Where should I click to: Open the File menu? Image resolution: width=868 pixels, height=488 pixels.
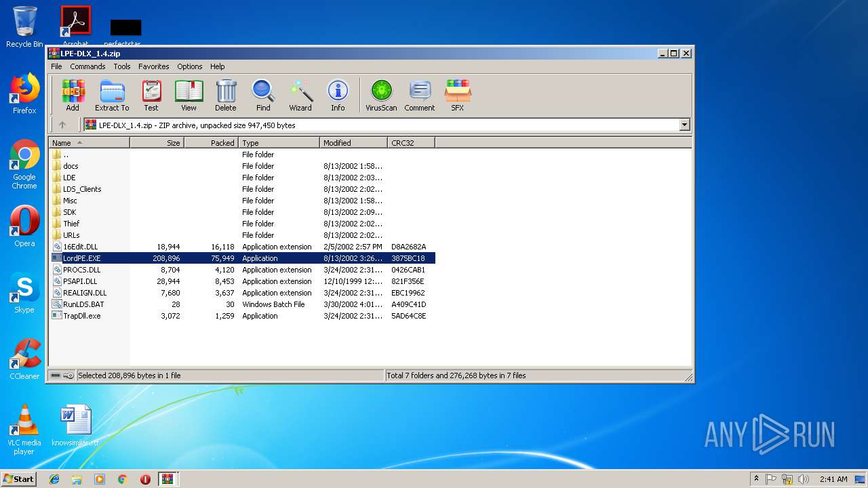point(56,66)
